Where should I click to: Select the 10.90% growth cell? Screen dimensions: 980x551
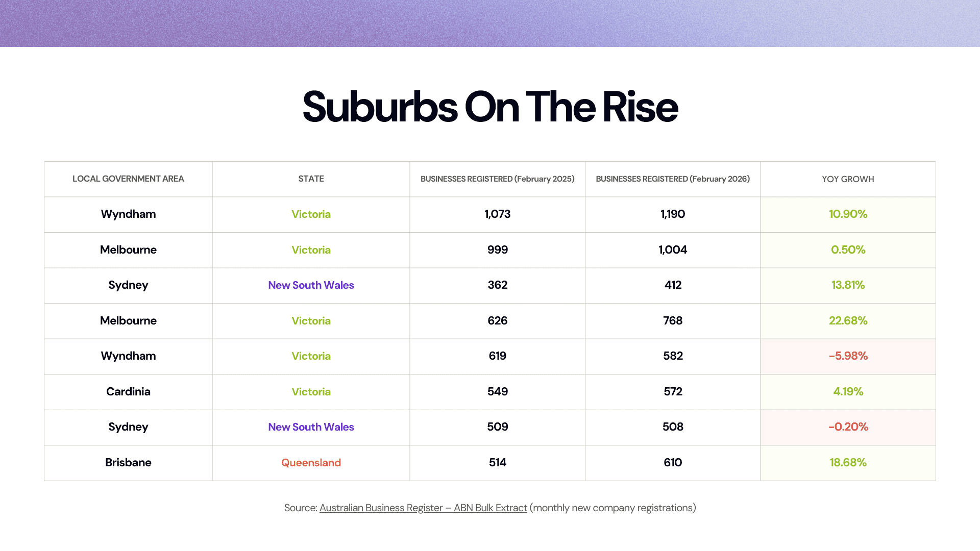(848, 214)
